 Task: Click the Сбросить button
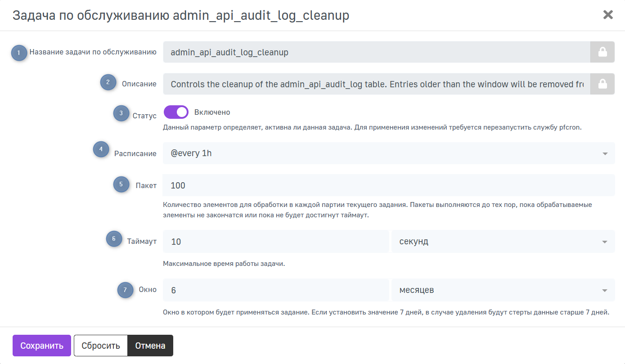click(x=101, y=346)
